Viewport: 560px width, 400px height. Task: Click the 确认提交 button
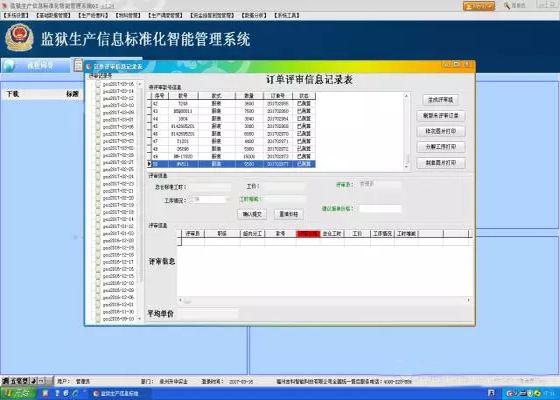(x=252, y=214)
